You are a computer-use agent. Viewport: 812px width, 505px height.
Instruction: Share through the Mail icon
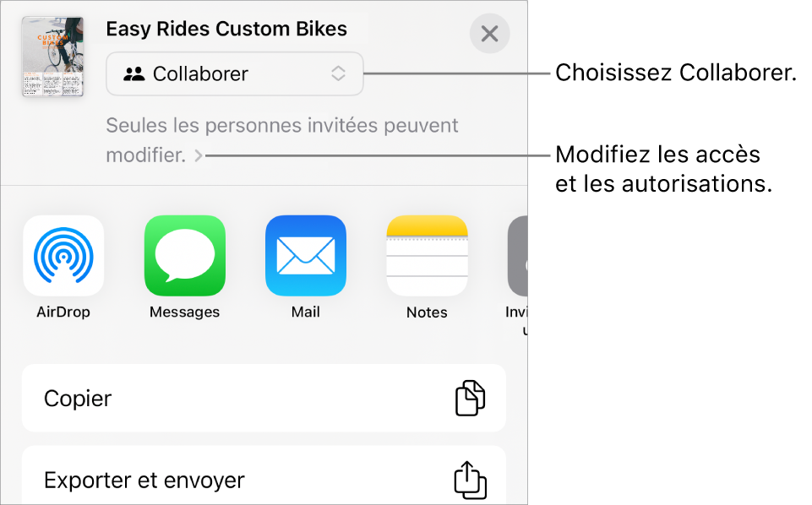(x=305, y=255)
